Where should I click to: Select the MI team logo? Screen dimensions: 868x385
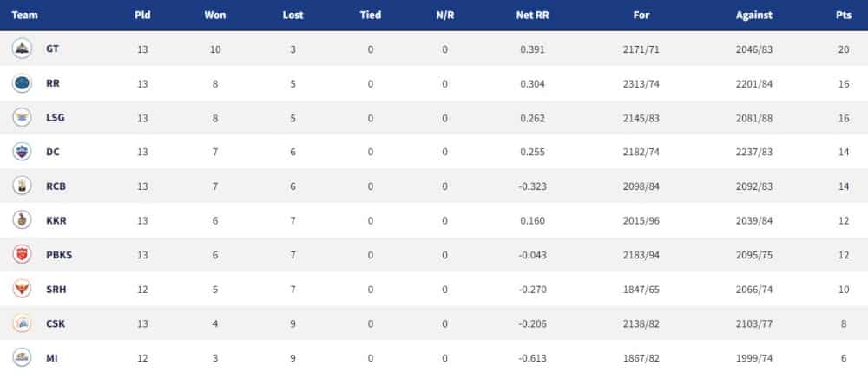coord(23,357)
